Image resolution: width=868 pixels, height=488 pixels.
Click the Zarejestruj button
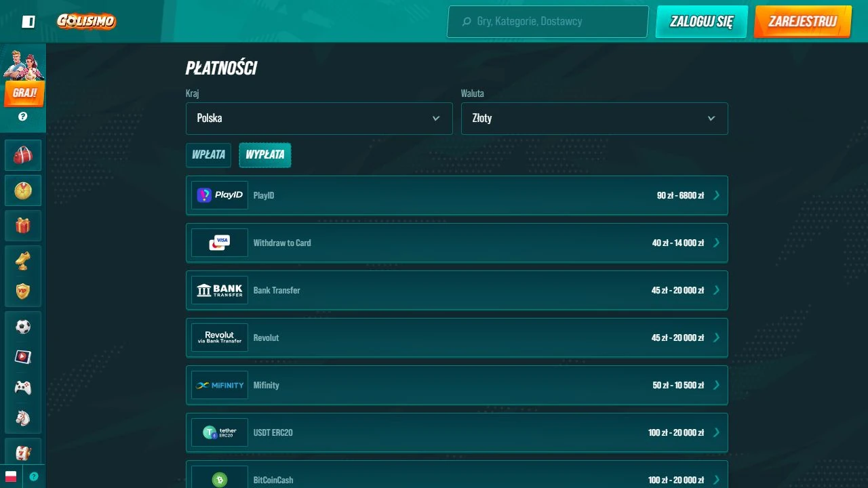pyautogui.click(x=803, y=22)
